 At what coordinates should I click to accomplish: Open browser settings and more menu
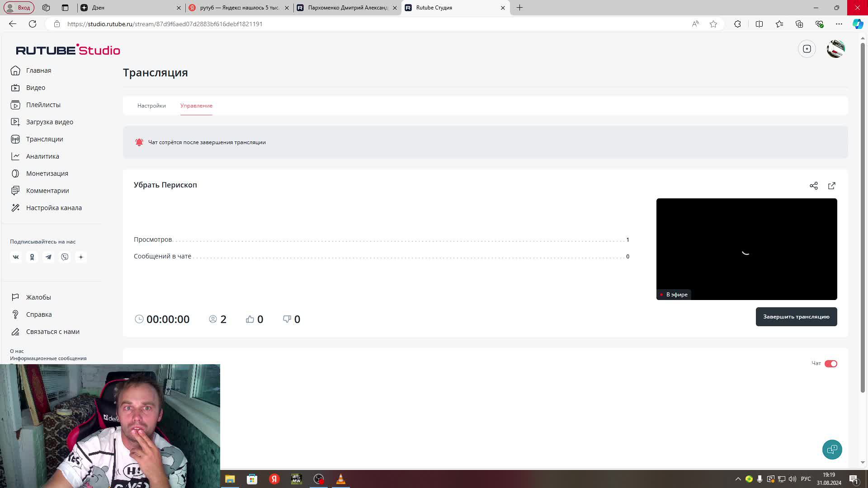click(839, 24)
